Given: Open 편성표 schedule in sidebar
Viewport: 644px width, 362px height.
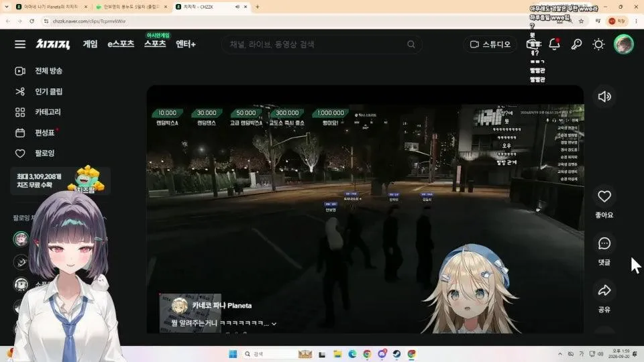Looking at the screenshot, I should coord(44,133).
